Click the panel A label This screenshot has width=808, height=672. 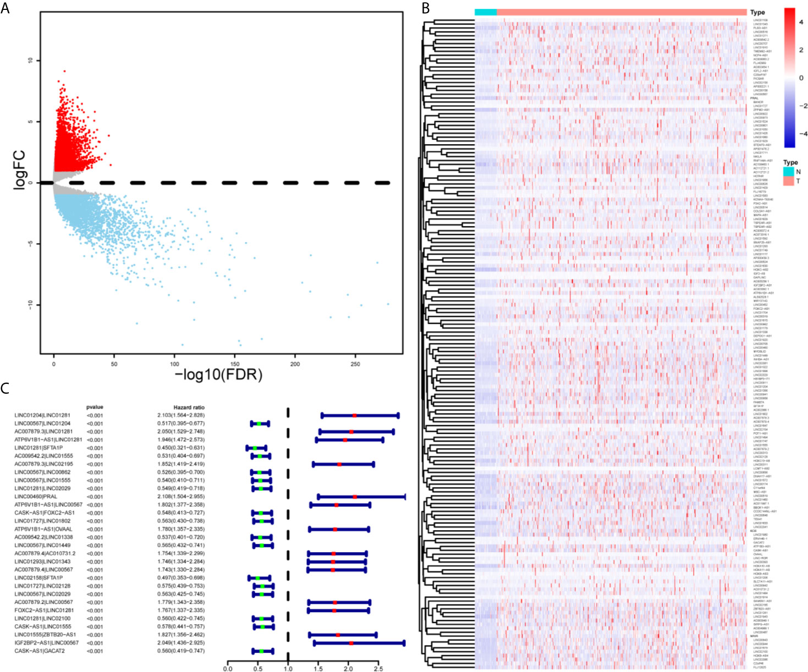click(x=5, y=8)
